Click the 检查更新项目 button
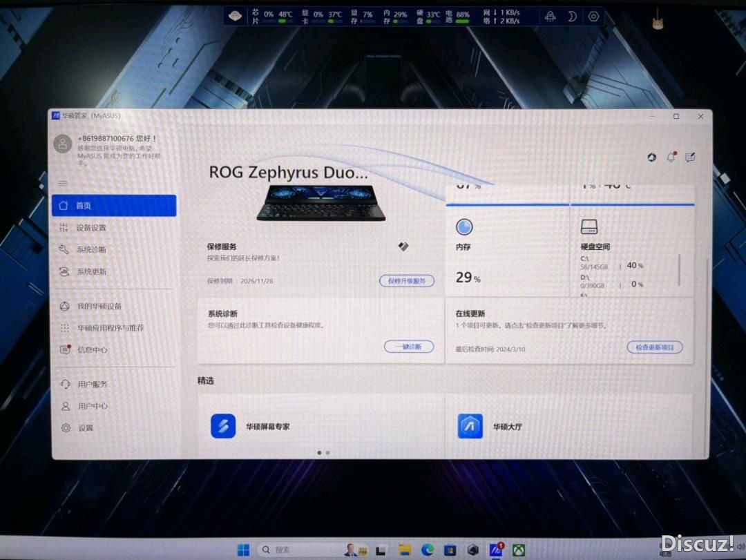 click(x=655, y=347)
